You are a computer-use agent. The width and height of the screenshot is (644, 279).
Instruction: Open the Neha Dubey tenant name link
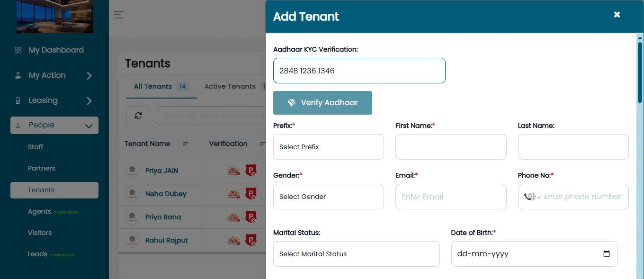pos(166,194)
